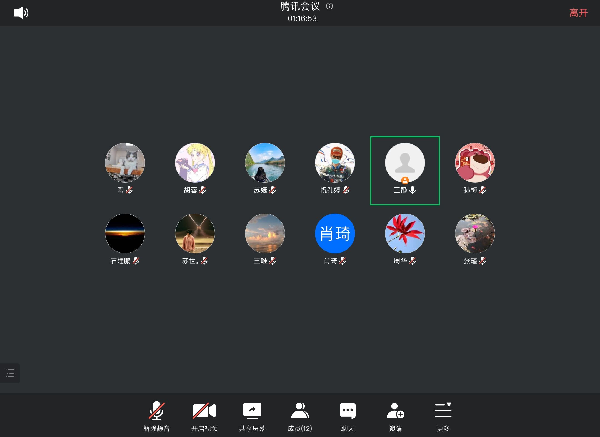Screen dimensions: 600x437
Task: Click the mountain lake landscape avatar
Action: coord(265,163)
